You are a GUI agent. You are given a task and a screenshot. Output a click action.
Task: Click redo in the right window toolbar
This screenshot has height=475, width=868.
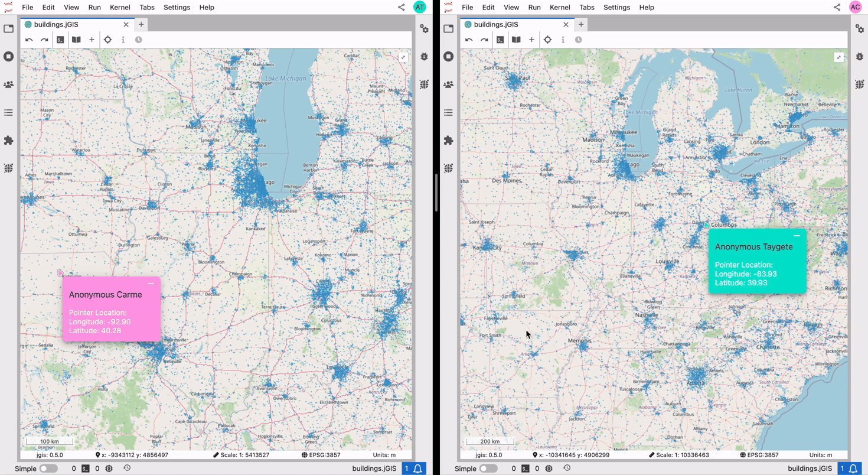click(x=484, y=40)
